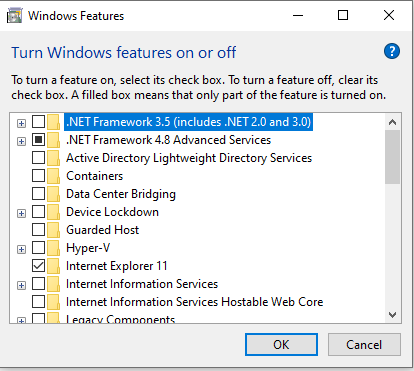Uncheck the Internet Explorer 11 checkbox
Screen dimensions: 414x371
point(38,266)
